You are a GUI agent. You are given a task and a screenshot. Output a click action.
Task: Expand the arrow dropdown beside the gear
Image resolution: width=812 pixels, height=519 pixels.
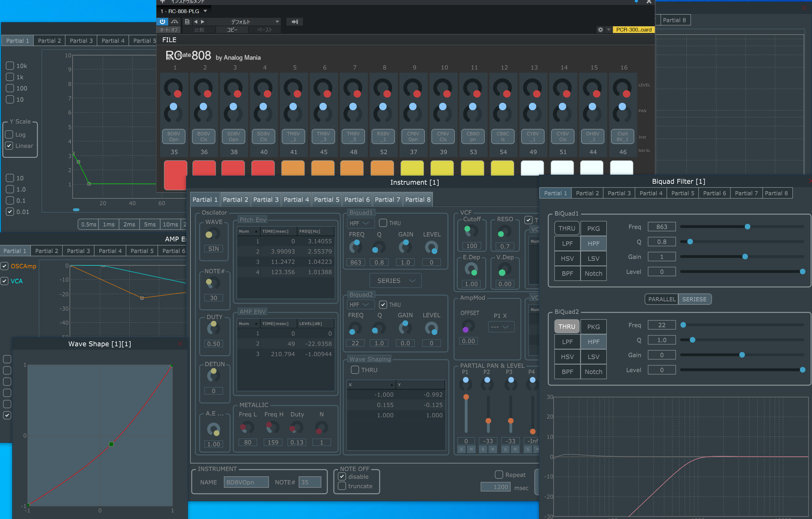click(609, 30)
